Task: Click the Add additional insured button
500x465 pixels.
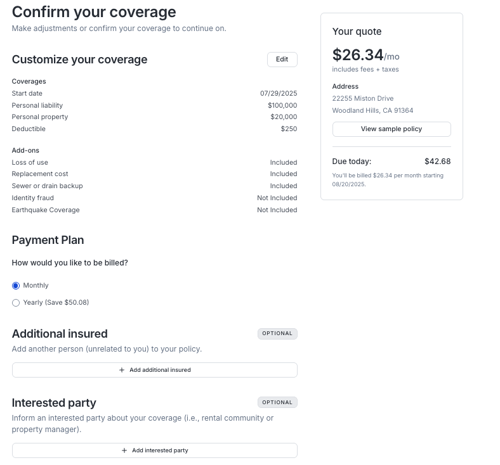Action: point(155,370)
